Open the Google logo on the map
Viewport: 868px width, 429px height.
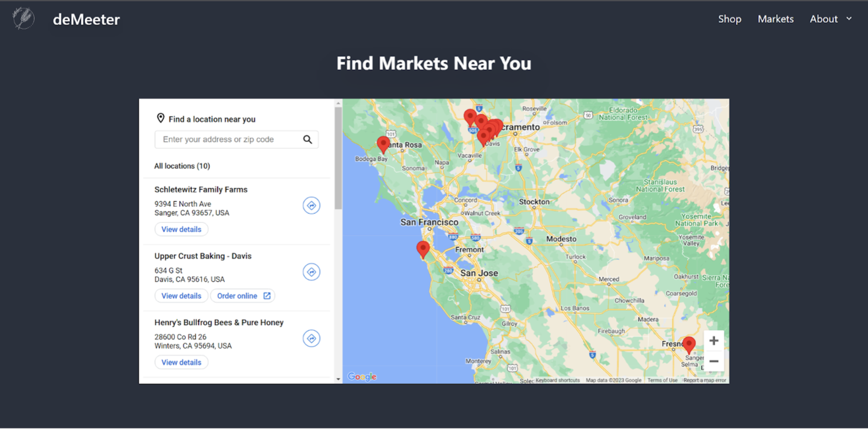[x=362, y=377]
